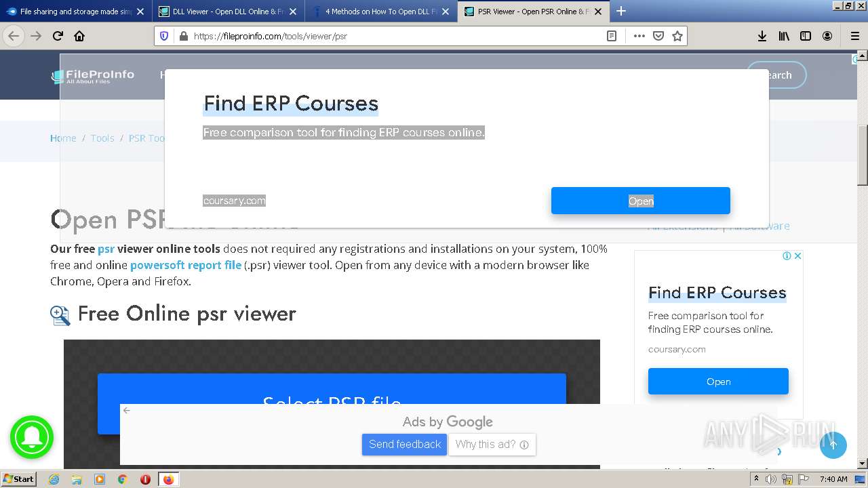The width and height of the screenshot is (868, 488).
Task: Click the FileProInfo logo
Action: coord(93,76)
